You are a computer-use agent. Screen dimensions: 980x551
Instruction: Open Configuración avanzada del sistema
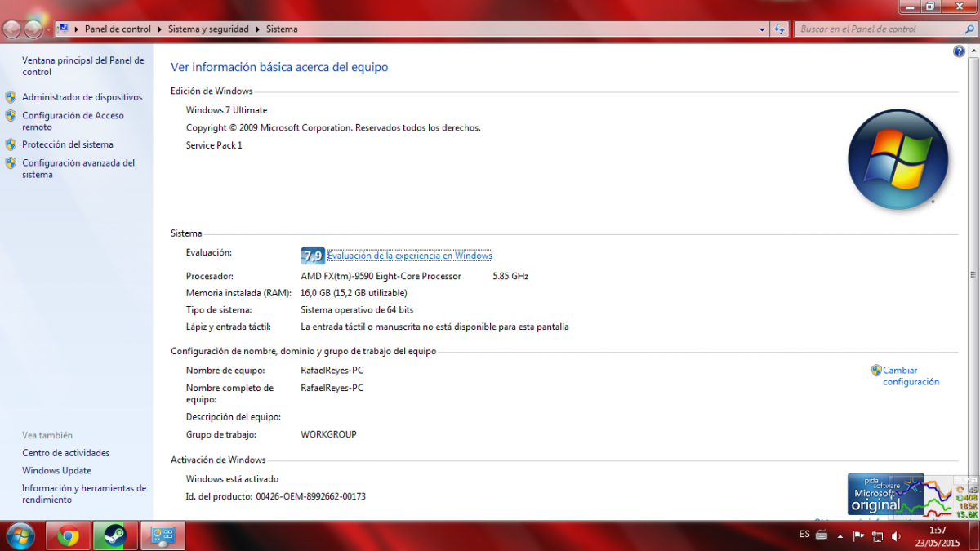pyautogui.click(x=78, y=168)
